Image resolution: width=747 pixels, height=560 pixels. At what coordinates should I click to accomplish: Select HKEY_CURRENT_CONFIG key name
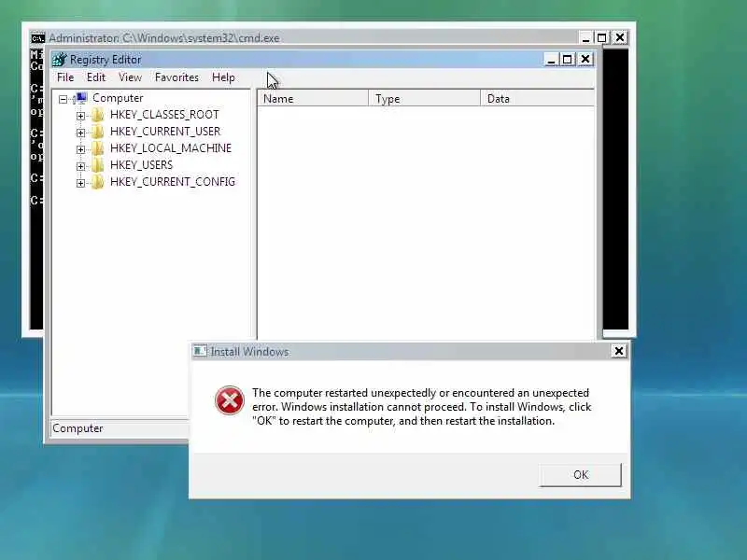(x=173, y=182)
